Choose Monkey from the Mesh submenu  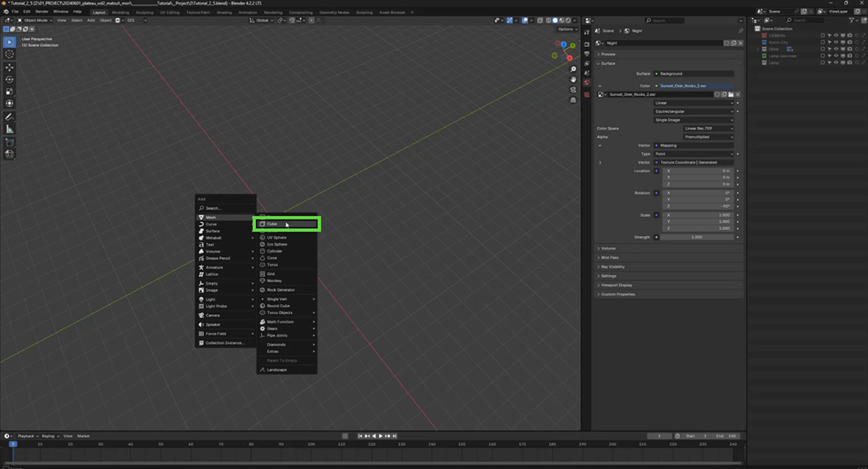[286, 281]
